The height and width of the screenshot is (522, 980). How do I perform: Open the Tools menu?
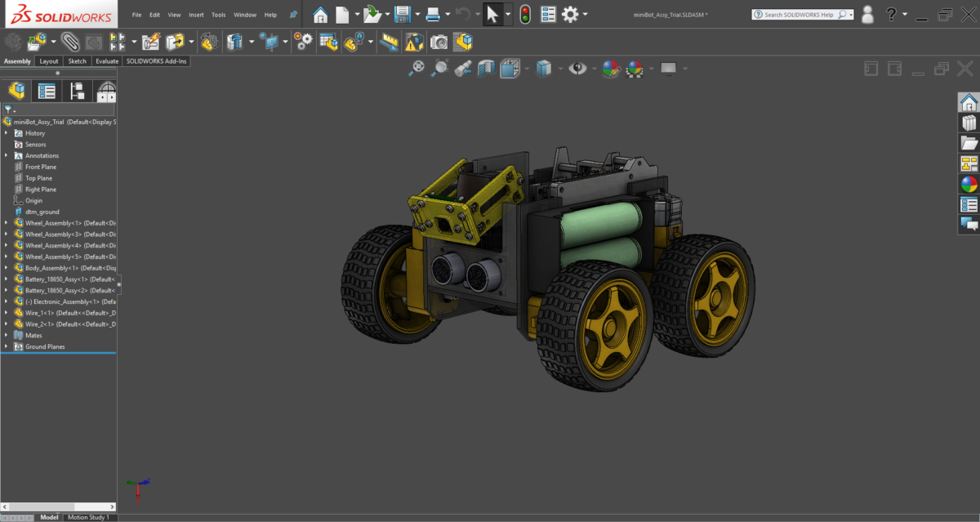coord(218,14)
